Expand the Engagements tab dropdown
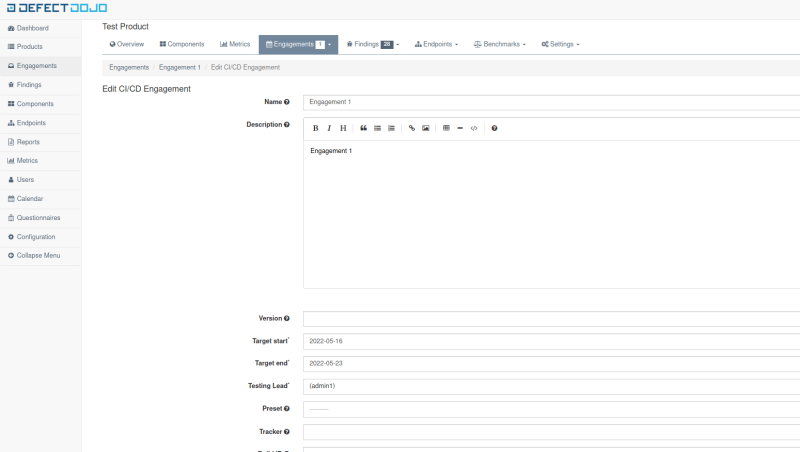This screenshot has width=800, height=452. 298,44
